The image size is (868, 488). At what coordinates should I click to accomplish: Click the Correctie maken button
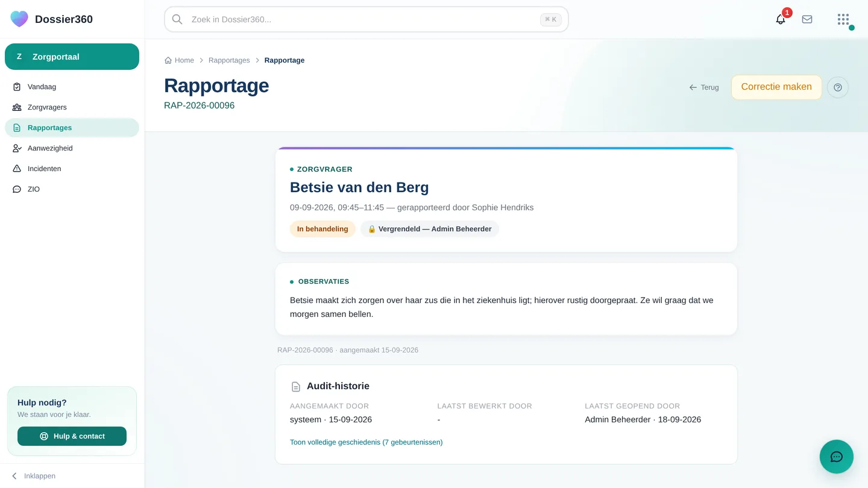[776, 87]
